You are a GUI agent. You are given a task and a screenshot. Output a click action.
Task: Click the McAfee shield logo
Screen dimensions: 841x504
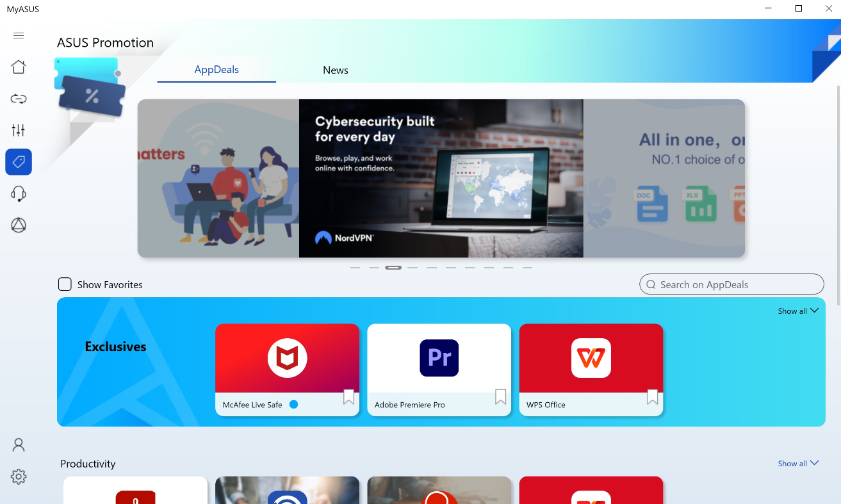[x=287, y=358]
